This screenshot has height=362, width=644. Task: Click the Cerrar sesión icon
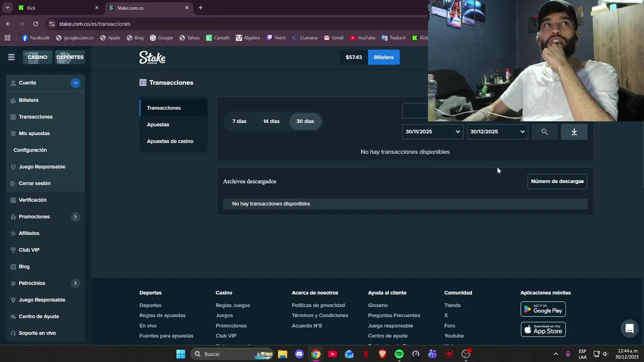pyautogui.click(x=13, y=184)
